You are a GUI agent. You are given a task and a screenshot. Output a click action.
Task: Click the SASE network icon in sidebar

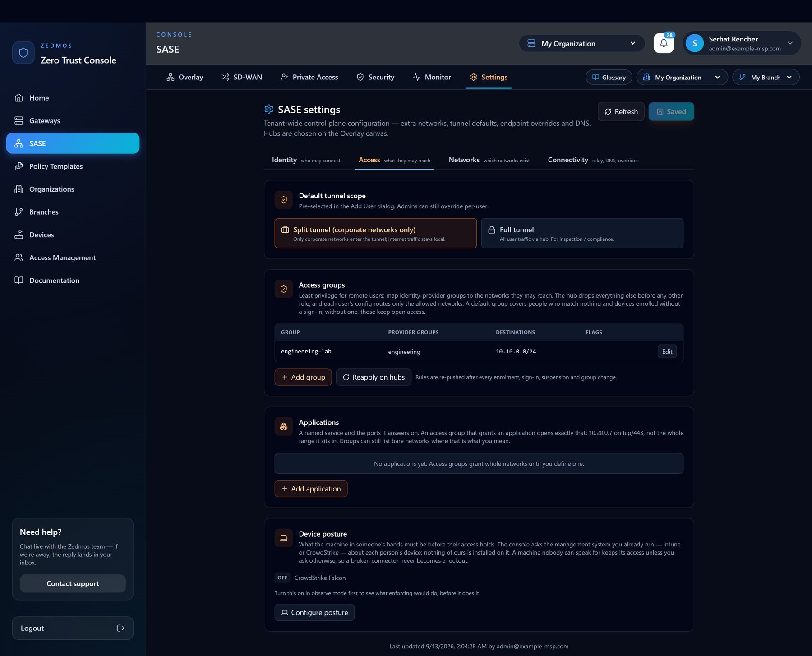click(x=18, y=143)
